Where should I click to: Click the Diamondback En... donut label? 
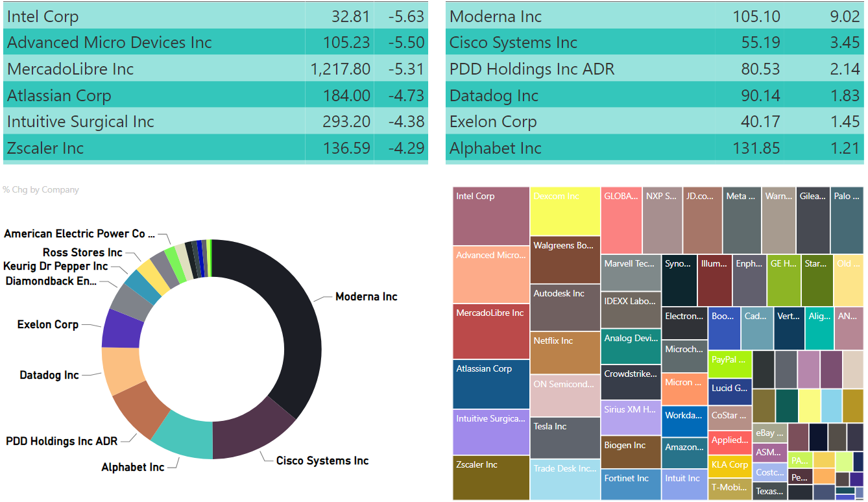tap(51, 281)
